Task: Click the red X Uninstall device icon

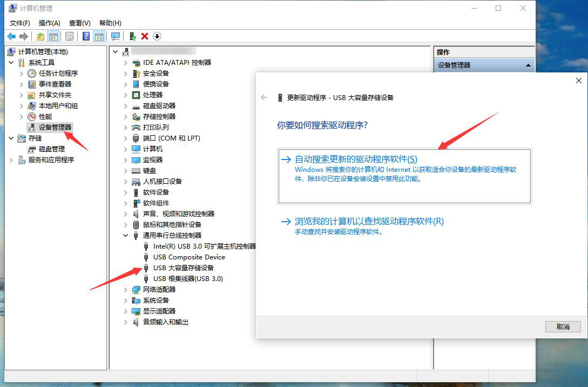Action: (x=145, y=36)
